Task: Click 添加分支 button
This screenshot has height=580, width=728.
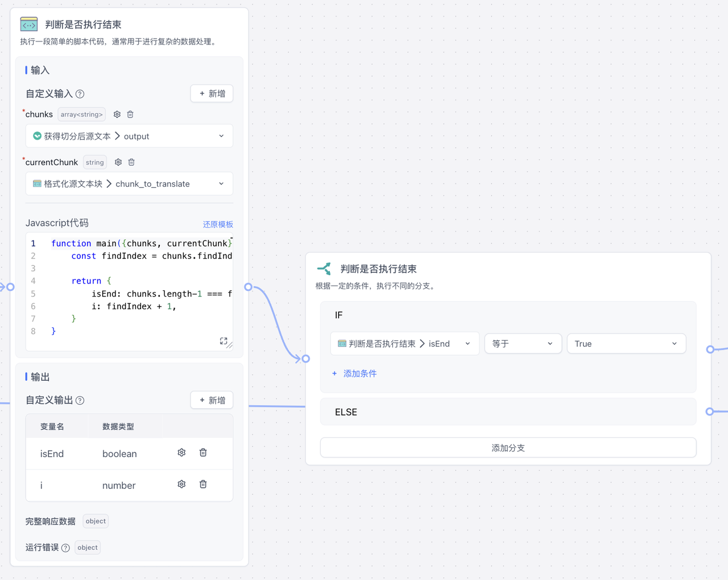Action: [508, 448]
